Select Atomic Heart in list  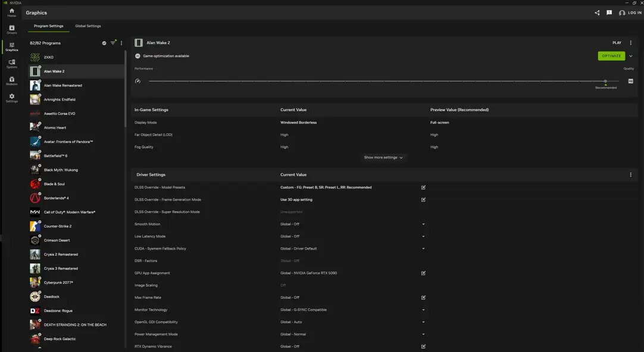point(76,127)
